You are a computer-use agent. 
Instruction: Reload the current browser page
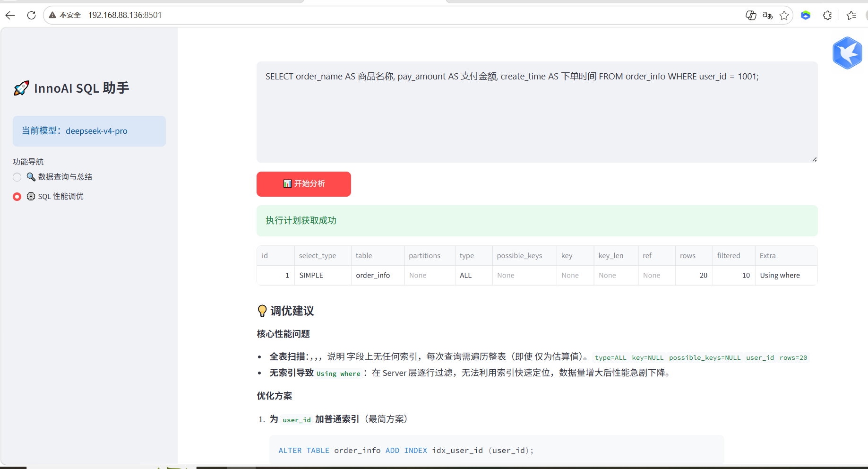31,15
